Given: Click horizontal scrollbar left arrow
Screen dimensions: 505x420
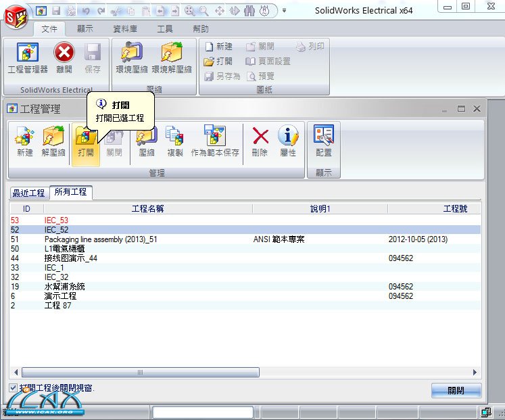Looking at the screenshot, I should pos(16,373).
